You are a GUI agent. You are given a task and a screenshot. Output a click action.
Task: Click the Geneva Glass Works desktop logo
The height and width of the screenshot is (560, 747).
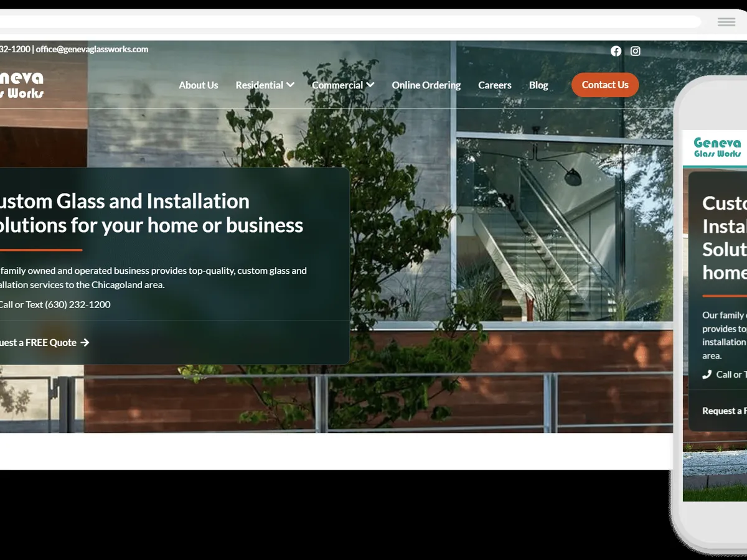click(x=22, y=85)
